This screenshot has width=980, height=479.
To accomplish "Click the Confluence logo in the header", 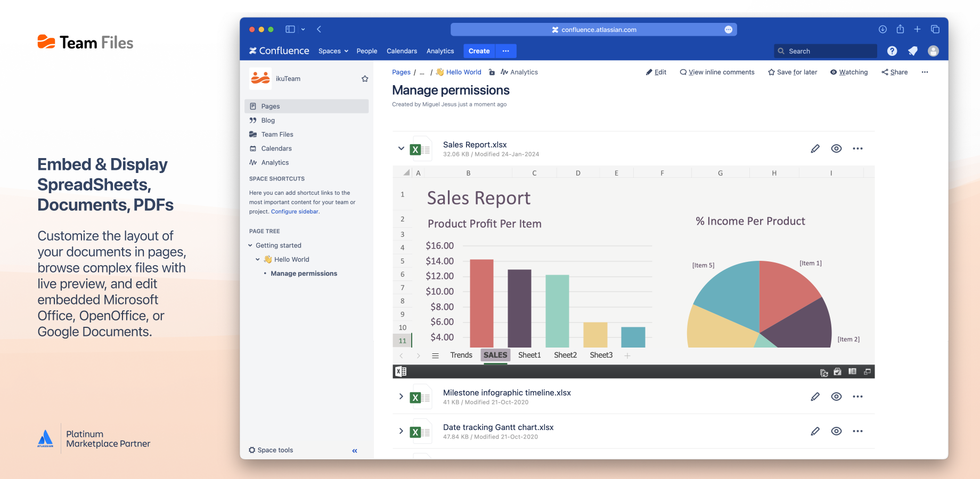I will coord(279,51).
